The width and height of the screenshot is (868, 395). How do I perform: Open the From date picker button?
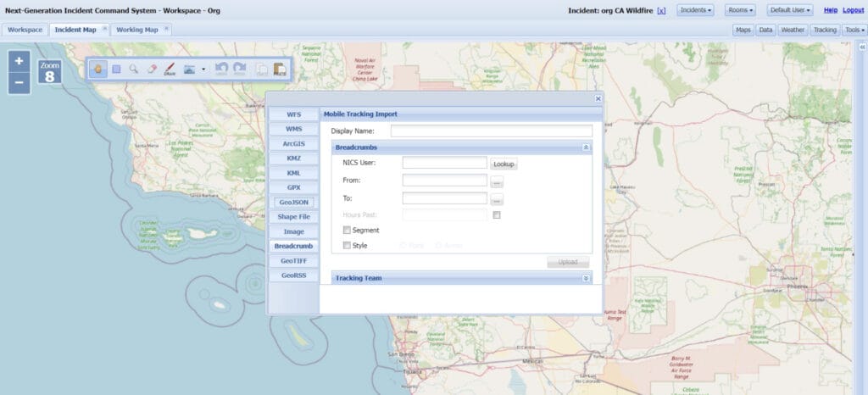(x=497, y=181)
